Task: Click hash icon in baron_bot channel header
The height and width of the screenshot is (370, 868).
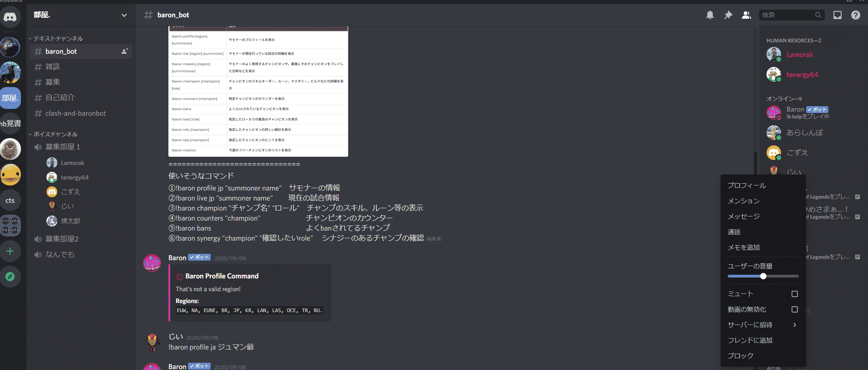Action: (x=148, y=15)
